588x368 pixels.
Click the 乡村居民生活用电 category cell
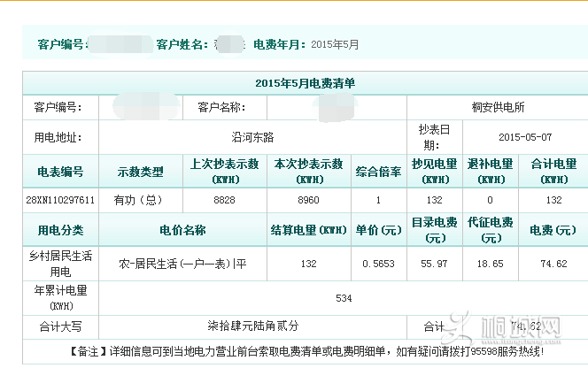[60, 264]
